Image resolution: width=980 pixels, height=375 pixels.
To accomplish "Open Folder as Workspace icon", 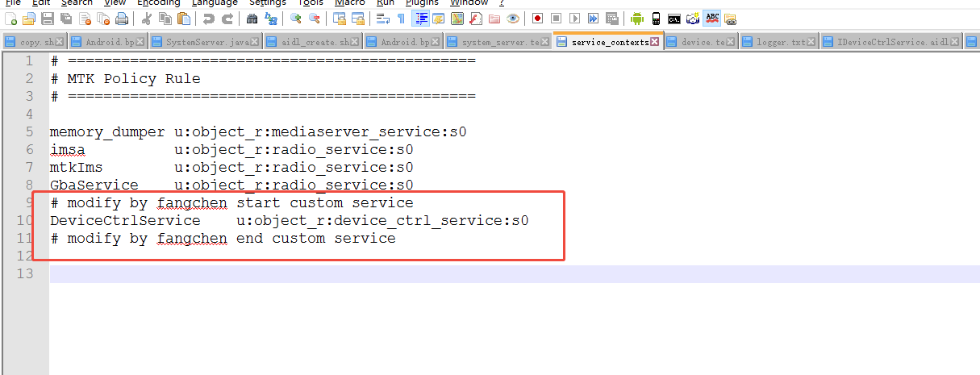I will click(x=494, y=18).
